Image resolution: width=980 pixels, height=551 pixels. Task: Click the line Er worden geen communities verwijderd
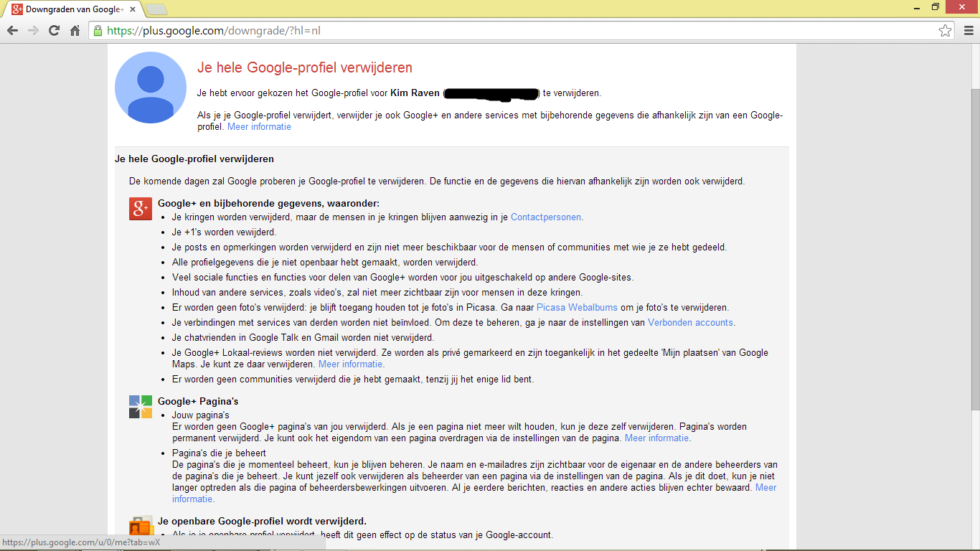(353, 379)
